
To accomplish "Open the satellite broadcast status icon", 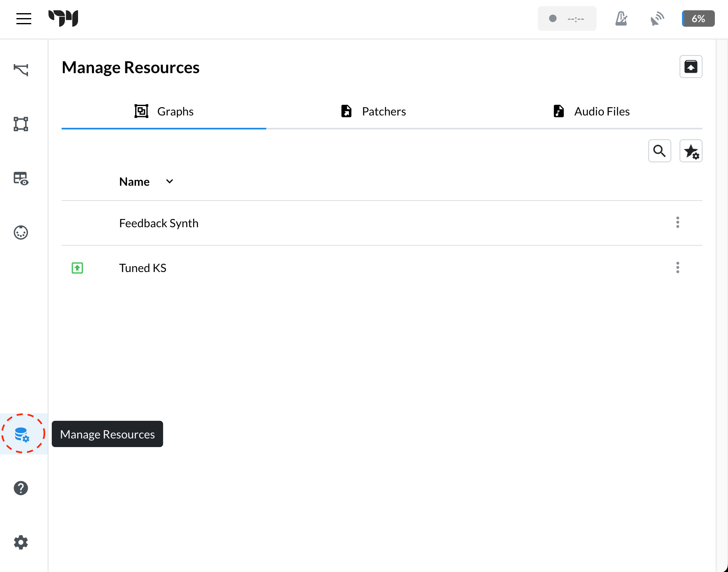I will 657,18.
